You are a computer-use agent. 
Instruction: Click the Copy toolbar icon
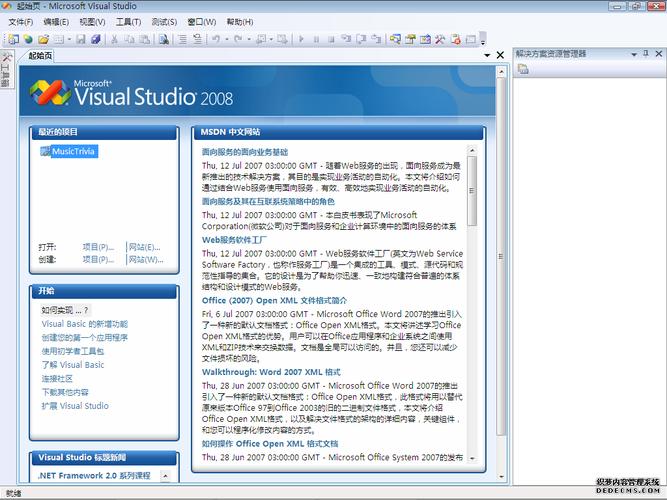click(x=129, y=39)
